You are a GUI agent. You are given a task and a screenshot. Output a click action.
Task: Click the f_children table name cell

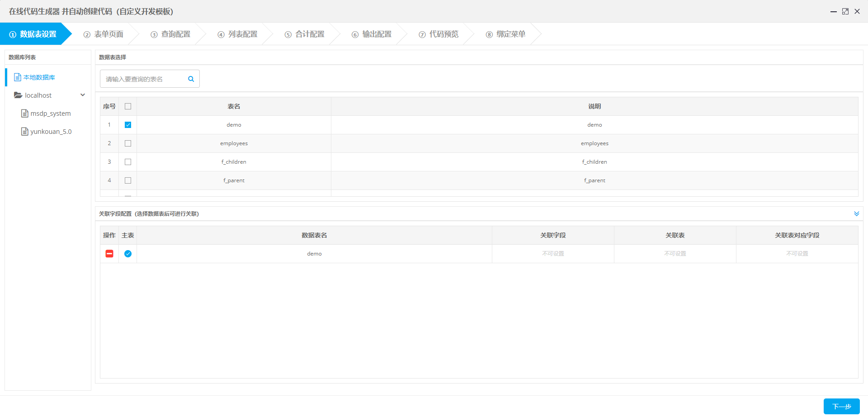point(234,162)
